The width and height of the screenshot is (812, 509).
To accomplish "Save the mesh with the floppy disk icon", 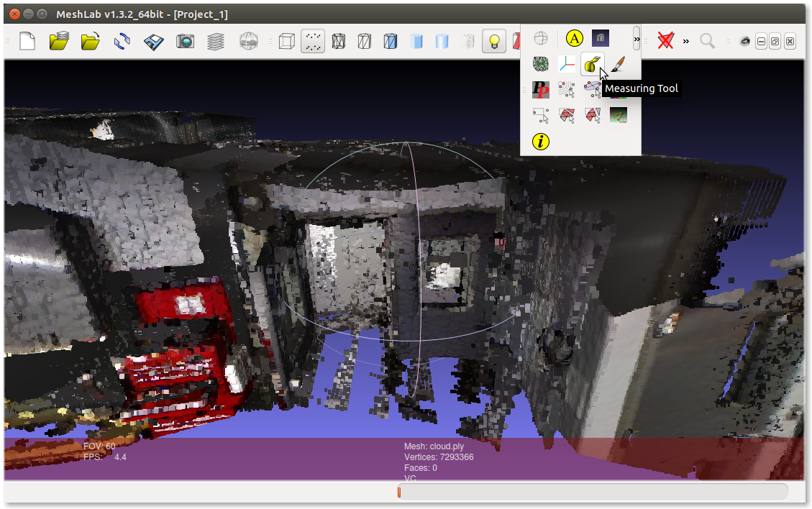I will pos(153,41).
